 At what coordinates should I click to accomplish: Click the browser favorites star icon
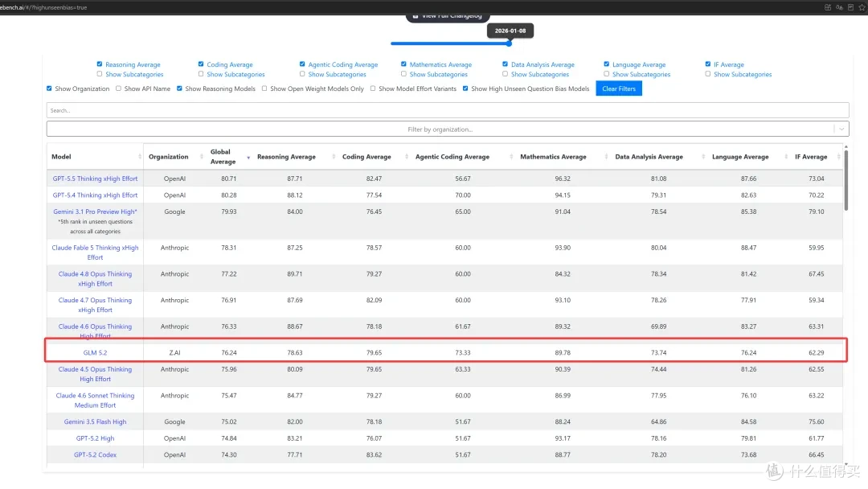pyautogui.click(x=862, y=7)
